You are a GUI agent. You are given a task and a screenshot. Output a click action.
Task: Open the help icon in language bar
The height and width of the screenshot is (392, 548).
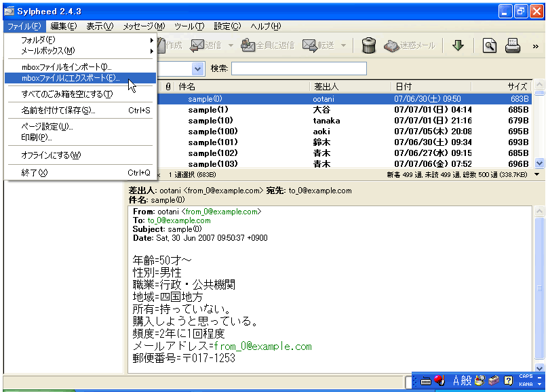pyautogui.click(x=508, y=380)
